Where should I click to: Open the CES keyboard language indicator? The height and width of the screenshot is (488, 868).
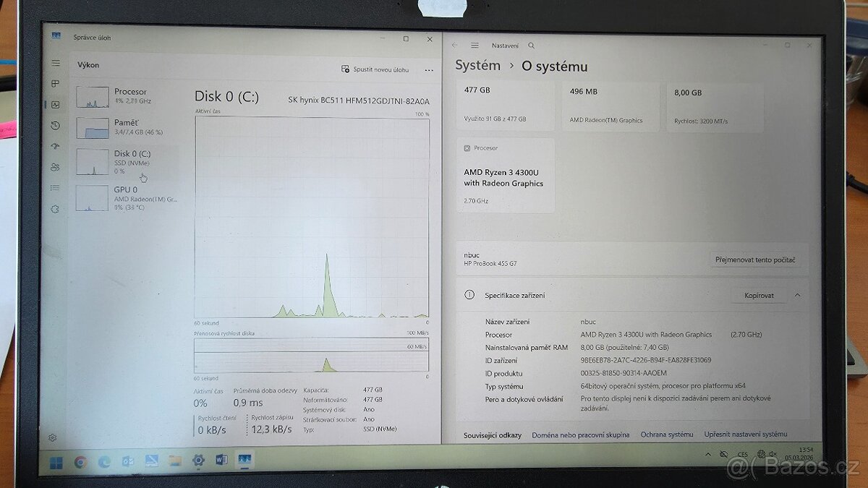pyautogui.click(x=743, y=454)
